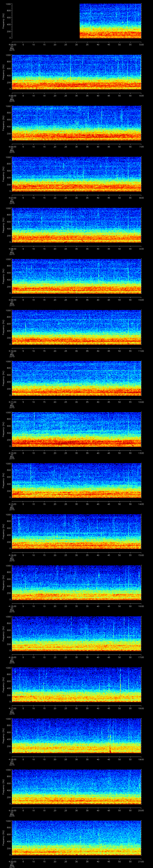
Task: Open the spectrogram panel starting at 4:18:00
Action: [77, 736]
